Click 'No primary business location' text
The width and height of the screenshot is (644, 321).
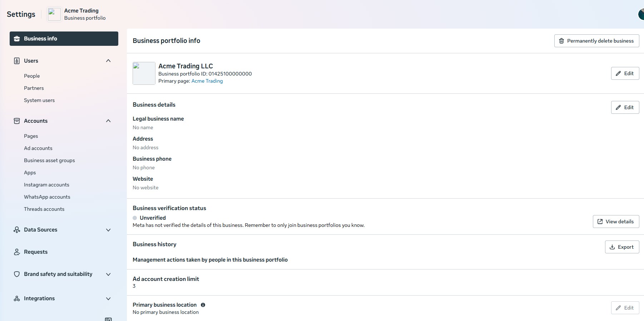(x=165, y=312)
